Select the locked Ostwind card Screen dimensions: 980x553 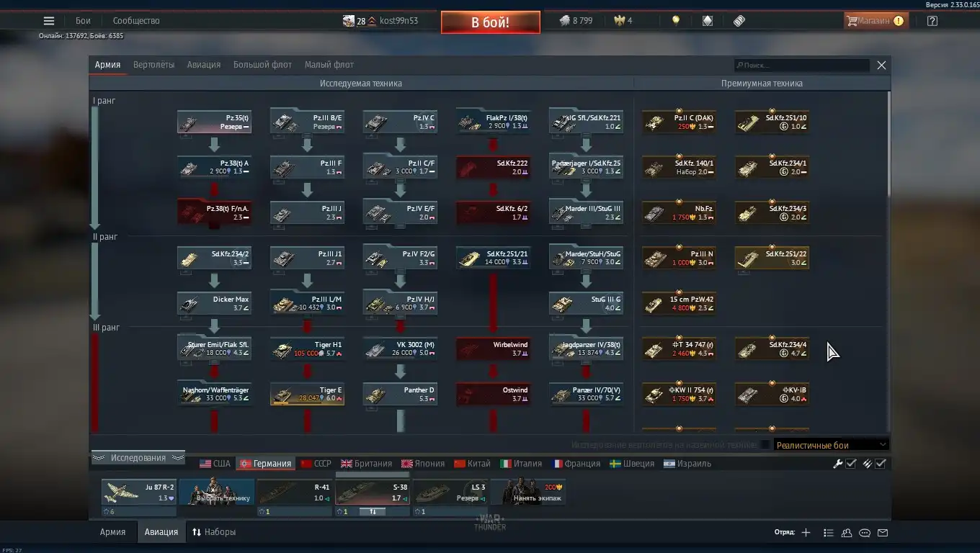click(x=493, y=395)
